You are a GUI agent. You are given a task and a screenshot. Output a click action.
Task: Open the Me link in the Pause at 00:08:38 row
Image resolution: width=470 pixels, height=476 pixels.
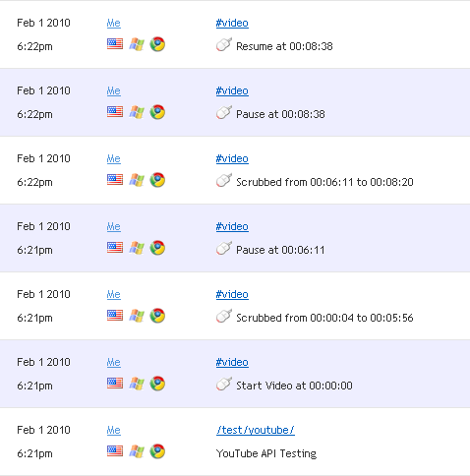click(x=114, y=90)
